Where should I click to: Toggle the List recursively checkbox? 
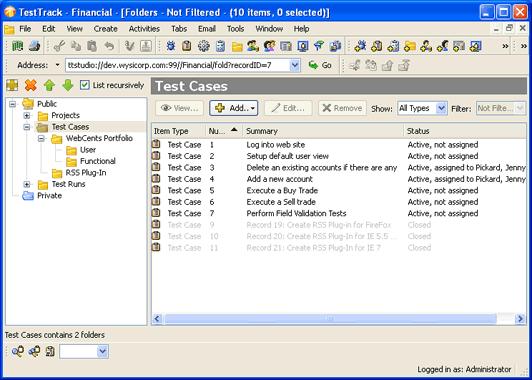tap(84, 85)
